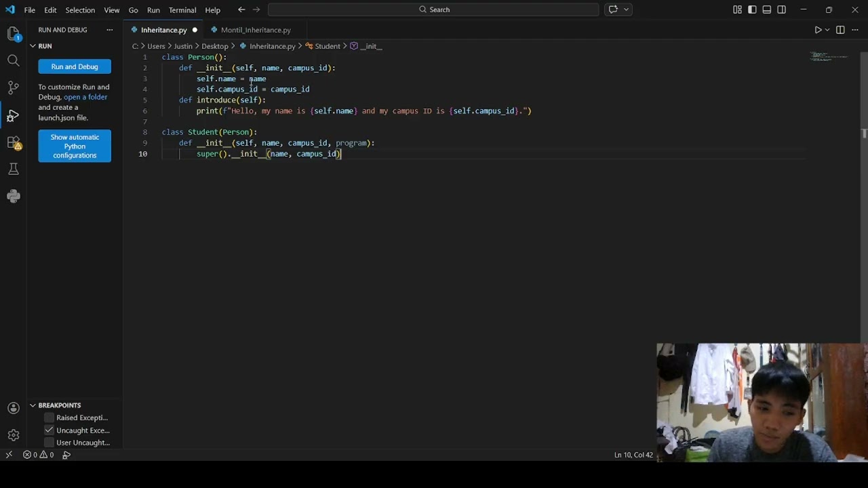This screenshot has height=488, width=868.
Task: Click line number 7 in gutter
Action: 144,121
